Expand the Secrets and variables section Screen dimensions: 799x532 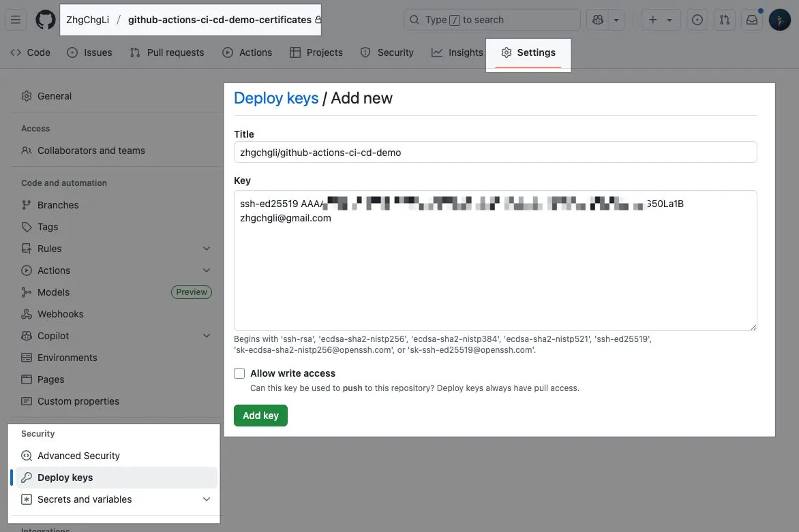click(x=207, y=499)
